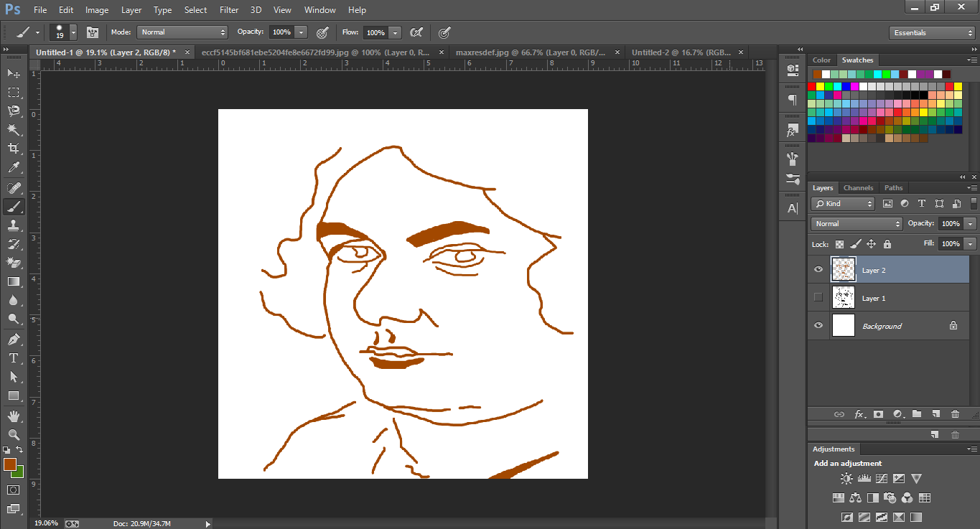Open the brush painting Mode dropdown
The image size is (980, 529).
(182, 32)
